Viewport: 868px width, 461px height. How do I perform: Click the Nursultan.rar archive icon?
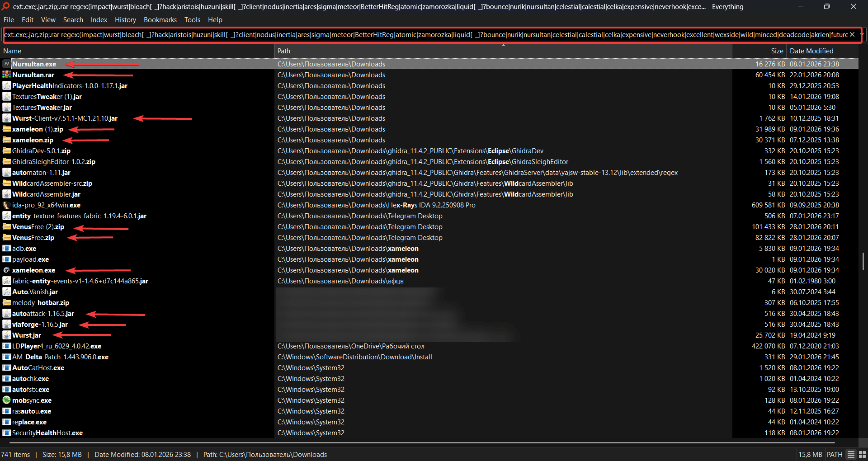7,75
